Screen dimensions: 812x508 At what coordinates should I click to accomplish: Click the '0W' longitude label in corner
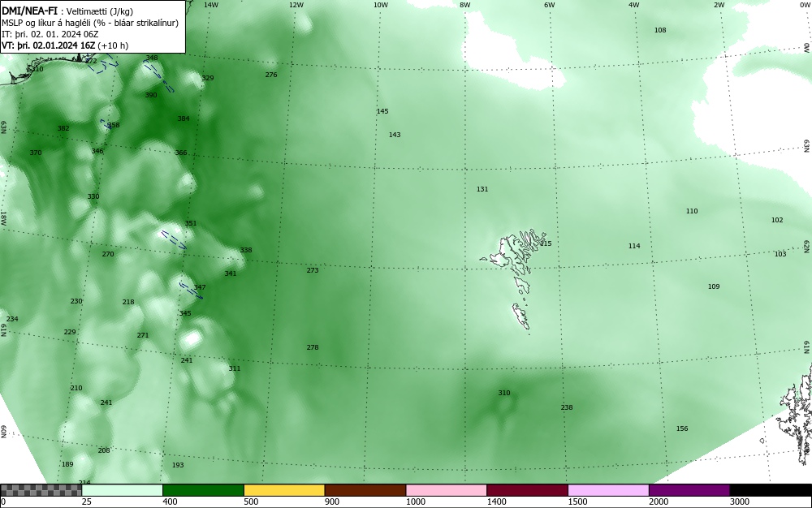pyautogui.click(x=805, y=5)
